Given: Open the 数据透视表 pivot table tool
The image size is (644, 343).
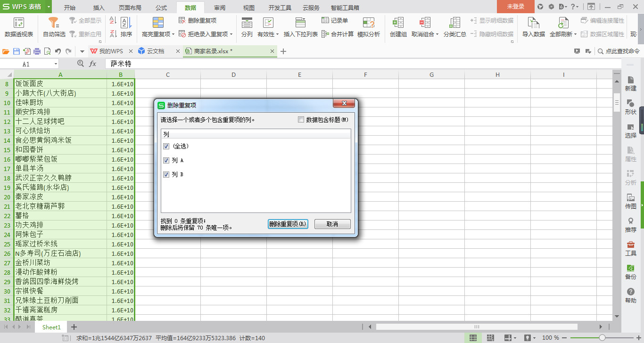Looking at the screenshot, I should (19, 27).
